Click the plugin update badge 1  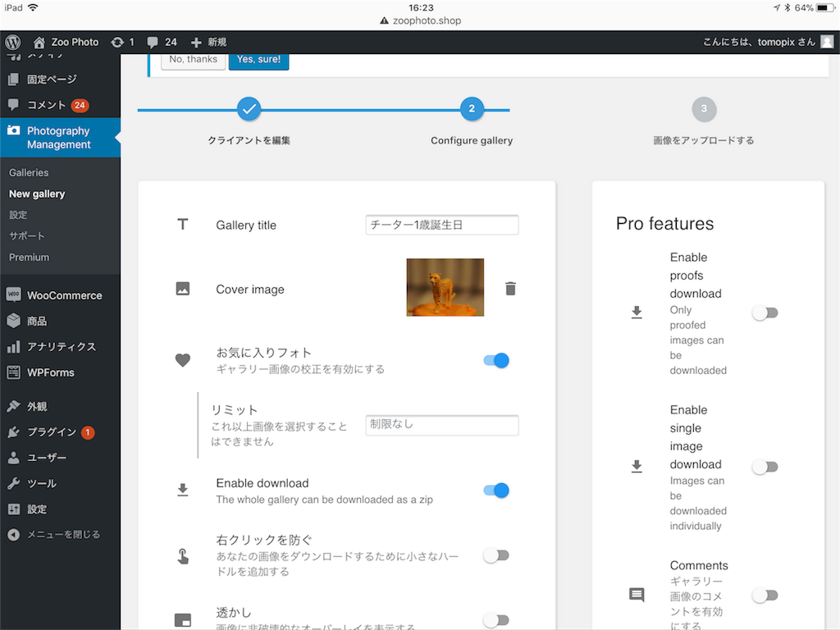88,432
